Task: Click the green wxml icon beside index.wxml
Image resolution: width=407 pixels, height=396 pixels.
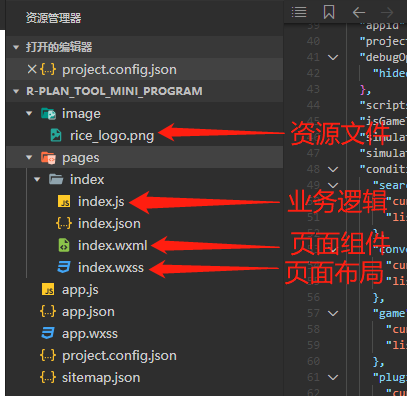Action: point(64,245)
